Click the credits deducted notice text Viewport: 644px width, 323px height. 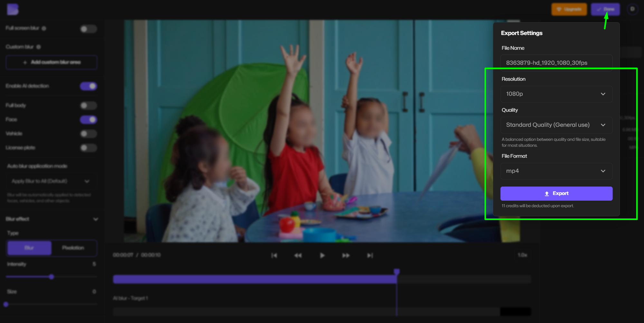click(x=538, y=206)
